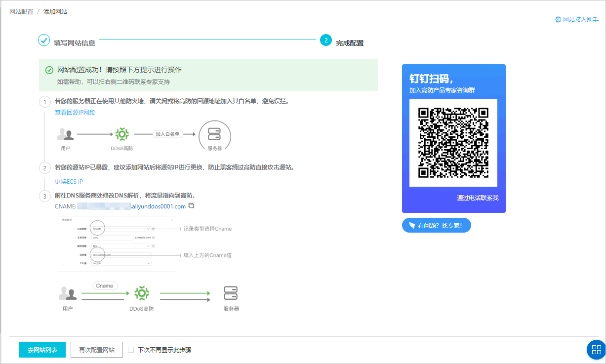The width and height of the screenshot is (606, 364).
Task: Click the 添加网站 breadcrumb text
Action: [x=55, y=11]
